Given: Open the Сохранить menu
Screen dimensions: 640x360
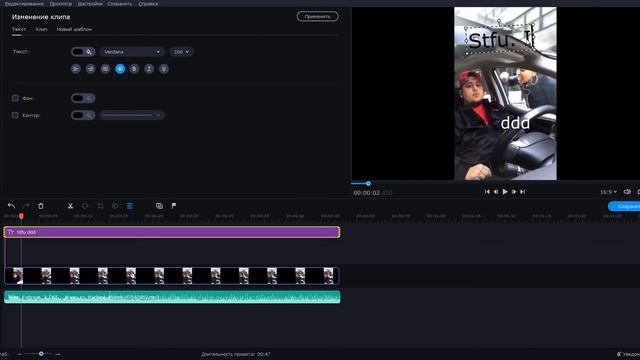Looking at the screenshot, I should pos(120,4).
